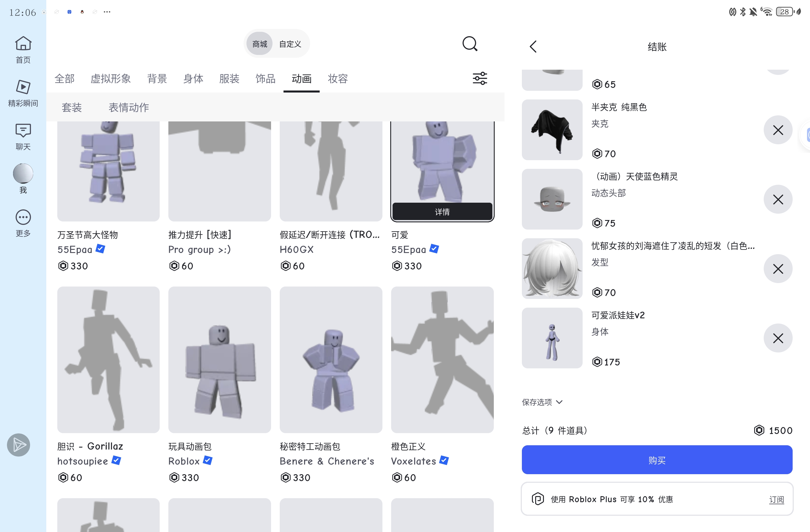This screenshot has height=532, width=810.
Task: Click the 半夹克 纯黑色 jacket image
Action: point(552,130)
